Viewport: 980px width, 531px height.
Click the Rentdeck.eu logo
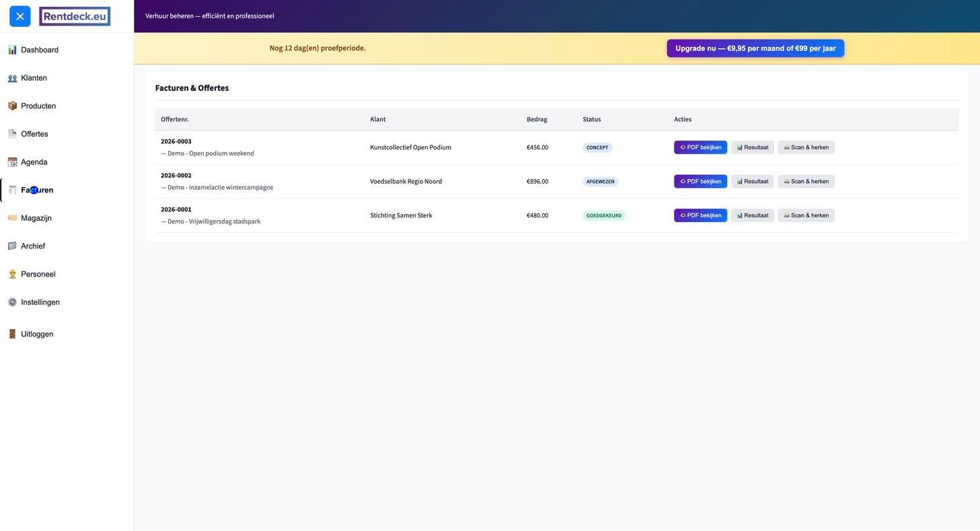tap(75, 16)
